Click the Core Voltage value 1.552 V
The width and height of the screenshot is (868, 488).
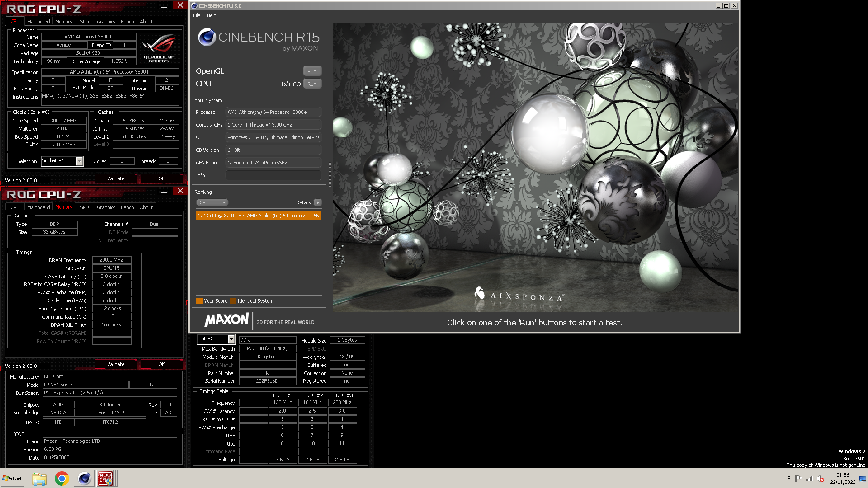119,61
